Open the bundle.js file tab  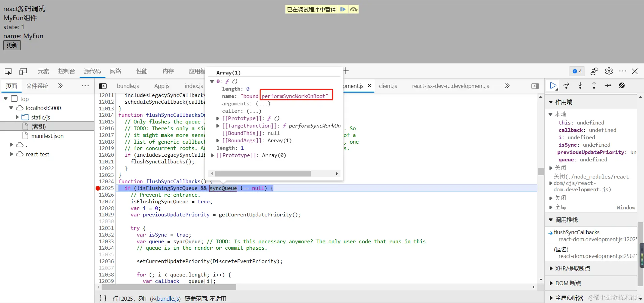pyautogui.click(x=128, y=86)
